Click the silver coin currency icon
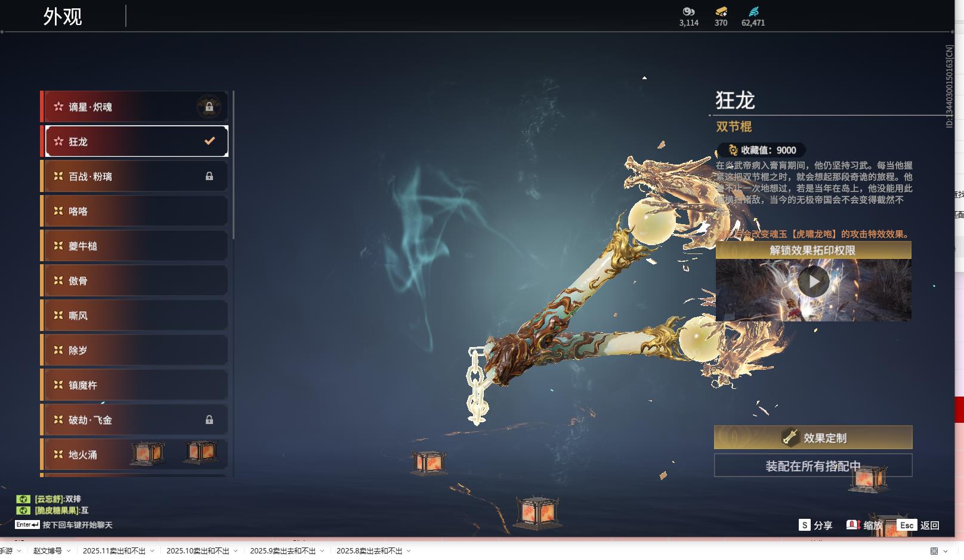Screen dimensions: 964x560 [688, 11]
